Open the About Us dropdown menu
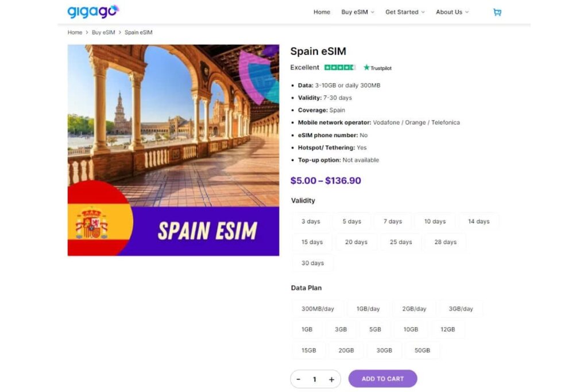Image resolution: width=588 pixels, height=392 pixels. click(452, 12)
